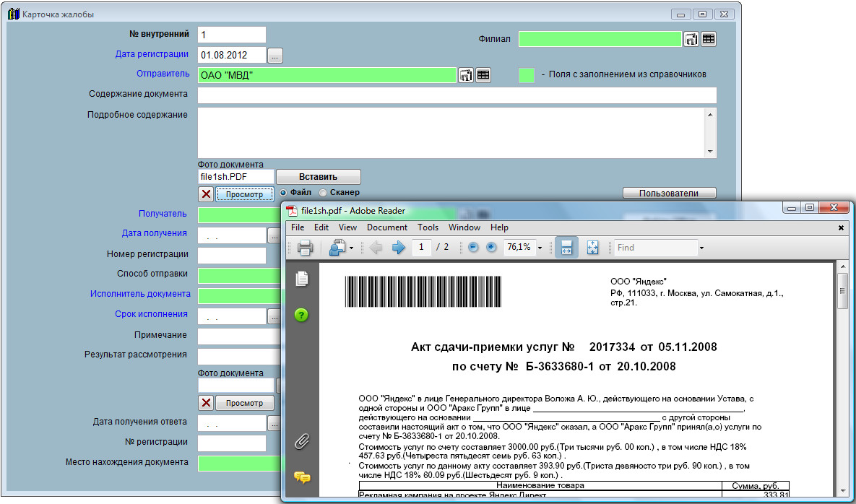856x504 pixels.
Task: Go to next page with the blue arrow
Action: tap(399, 248)
